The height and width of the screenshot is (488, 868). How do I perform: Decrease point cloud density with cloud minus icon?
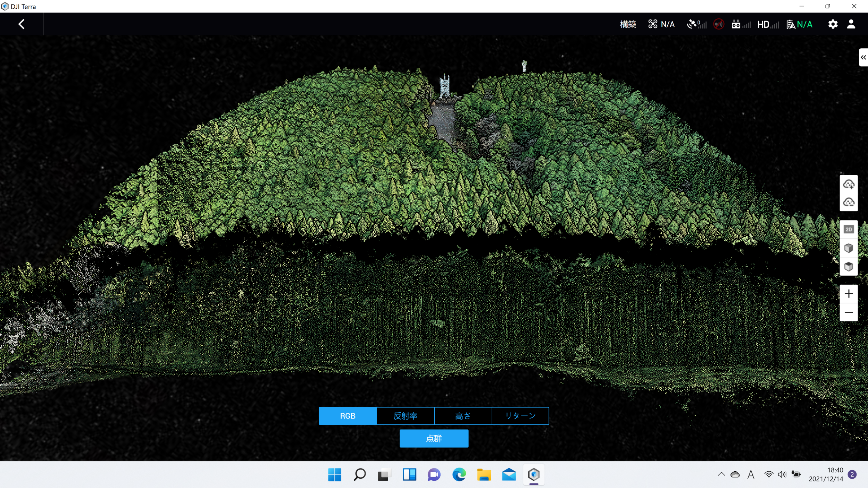click(x=849, y=202)
